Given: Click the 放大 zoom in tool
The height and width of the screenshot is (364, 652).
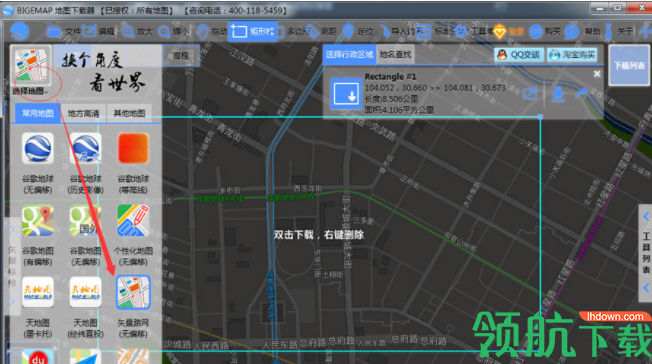Looking at the screenshot, I should tap(137, 31).
